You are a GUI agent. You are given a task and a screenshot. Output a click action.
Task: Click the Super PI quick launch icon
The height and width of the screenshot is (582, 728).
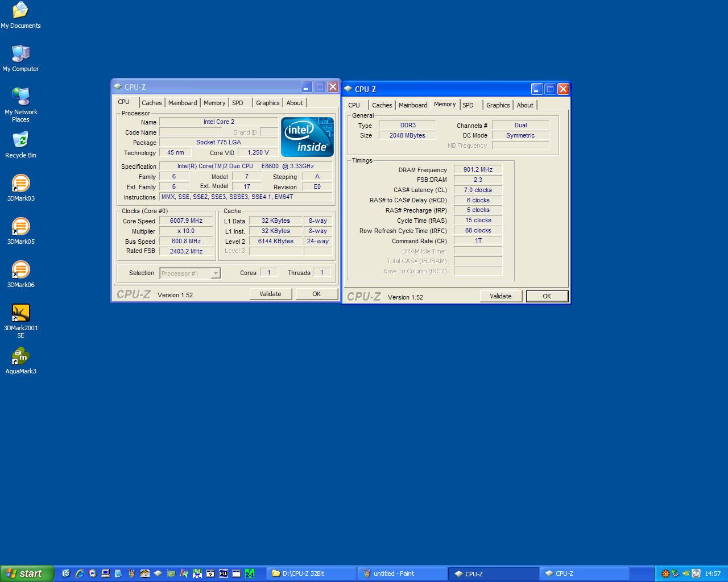pos(197,573)
